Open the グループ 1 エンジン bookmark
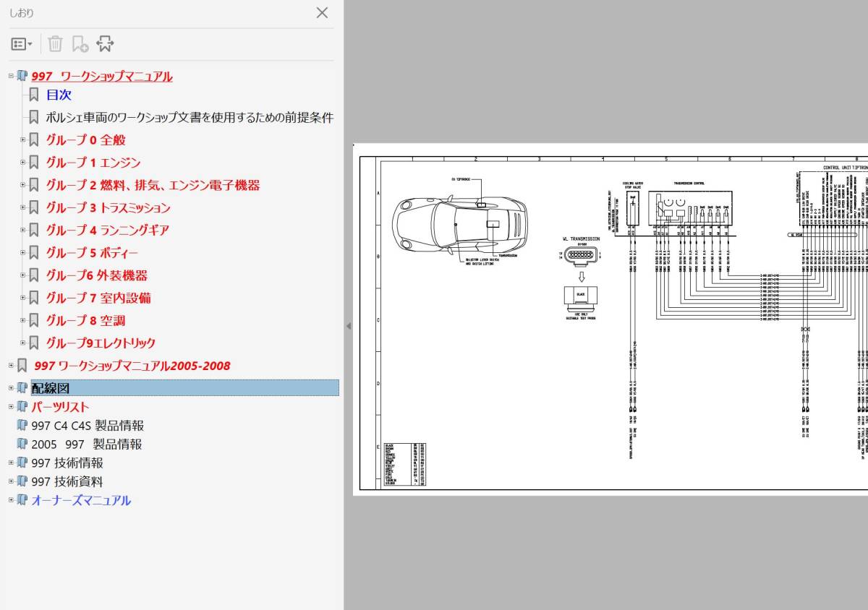This screenshot has height=610, width=868. [x=93, y=163]
